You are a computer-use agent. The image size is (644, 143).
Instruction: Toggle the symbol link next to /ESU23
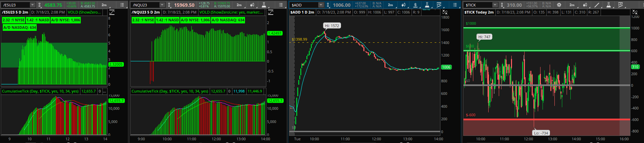[40, 5]
